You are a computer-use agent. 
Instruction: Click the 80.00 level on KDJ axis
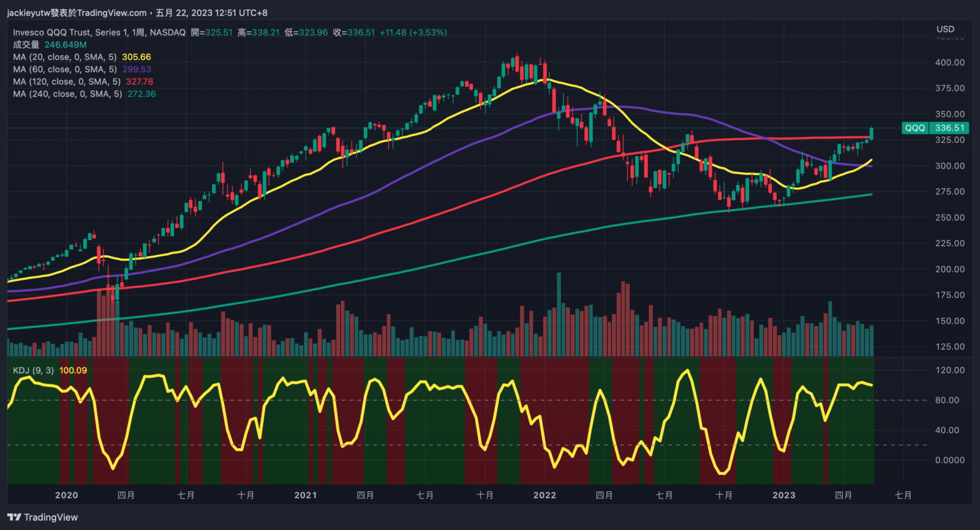tap(947, 400)
